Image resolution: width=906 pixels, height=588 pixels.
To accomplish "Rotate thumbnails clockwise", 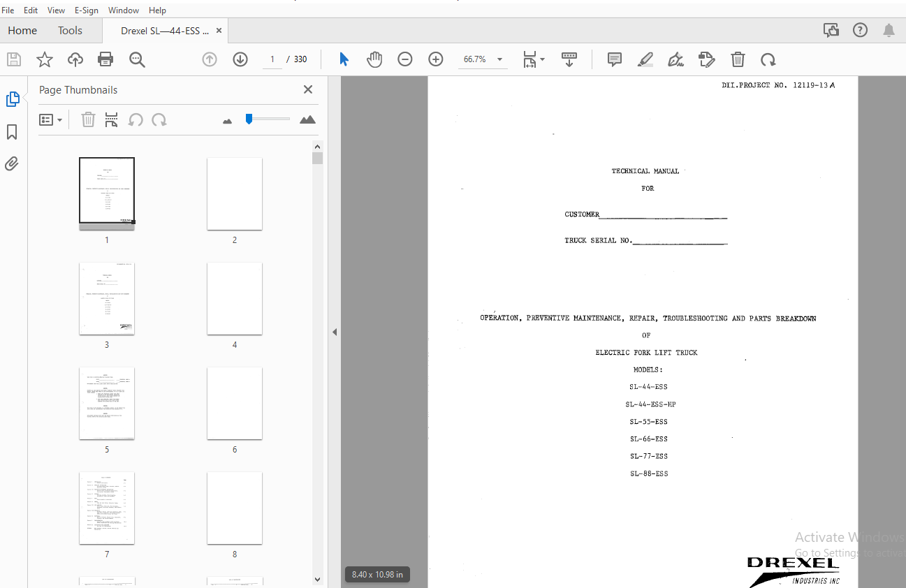I will [x=159, y=120].
